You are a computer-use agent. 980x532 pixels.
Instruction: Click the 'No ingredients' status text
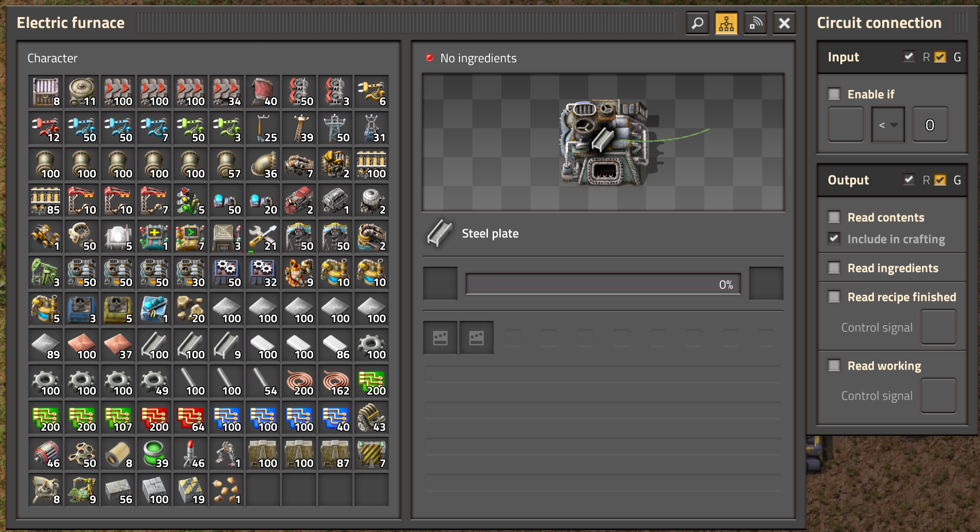[478, 58]
